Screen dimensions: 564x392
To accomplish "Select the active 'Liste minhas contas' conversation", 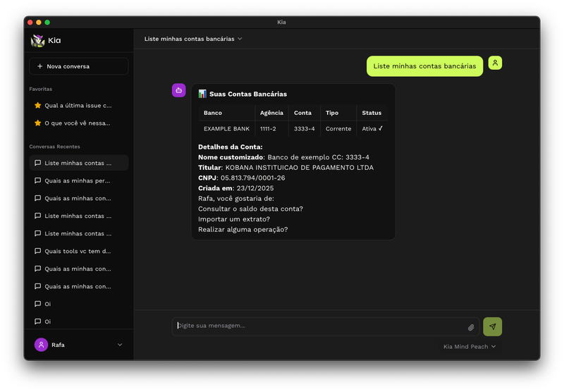I will coord(78,163).
